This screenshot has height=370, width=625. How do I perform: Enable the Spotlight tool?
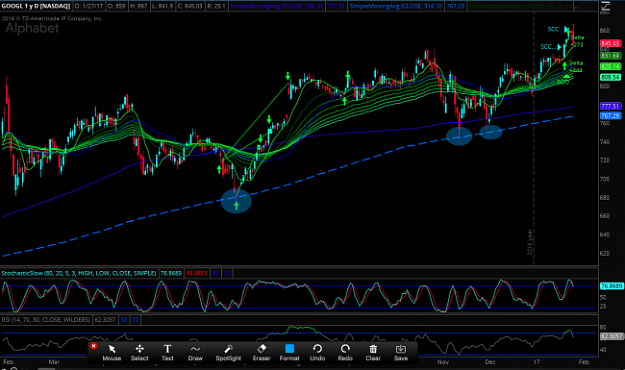(228, 352)
